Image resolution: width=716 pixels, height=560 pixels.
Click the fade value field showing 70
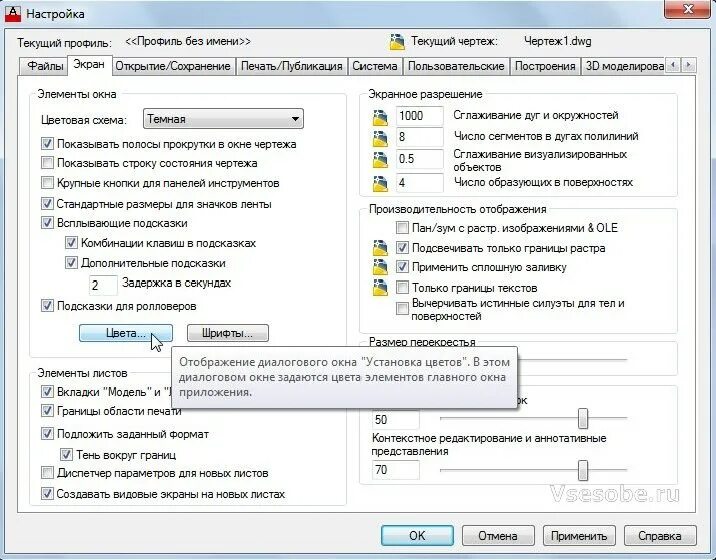point(395,470)
